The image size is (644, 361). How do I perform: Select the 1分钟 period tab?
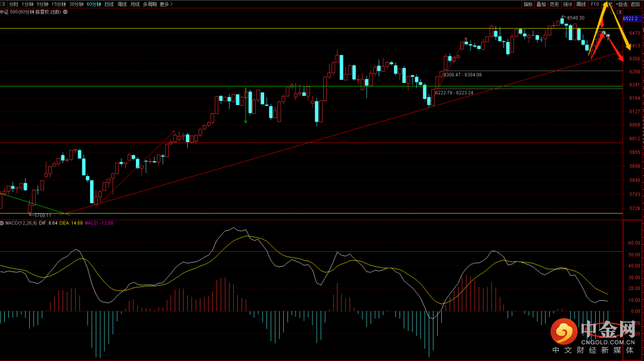[x=27, y=4]
